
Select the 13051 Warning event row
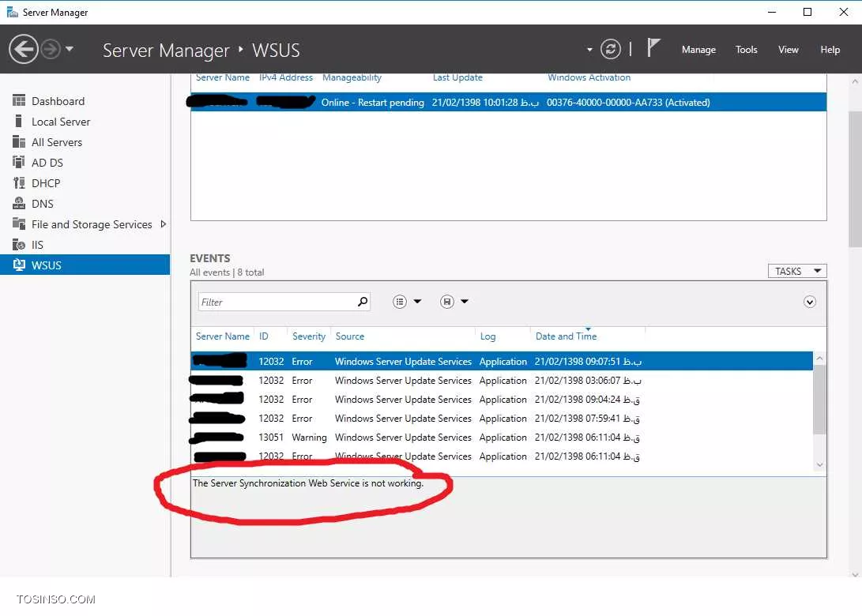[x=502, y=438]
